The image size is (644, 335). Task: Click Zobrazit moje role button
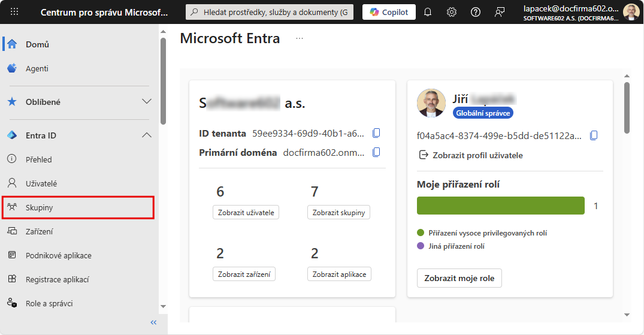coord(459,278)
